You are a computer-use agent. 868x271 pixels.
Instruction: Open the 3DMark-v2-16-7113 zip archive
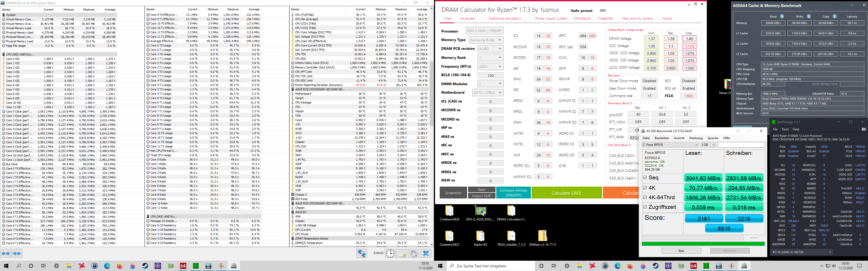tap(542, 239)
